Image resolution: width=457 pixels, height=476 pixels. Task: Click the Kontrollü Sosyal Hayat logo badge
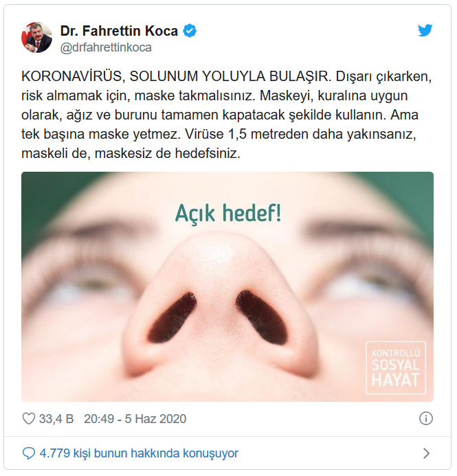[396, 367]
